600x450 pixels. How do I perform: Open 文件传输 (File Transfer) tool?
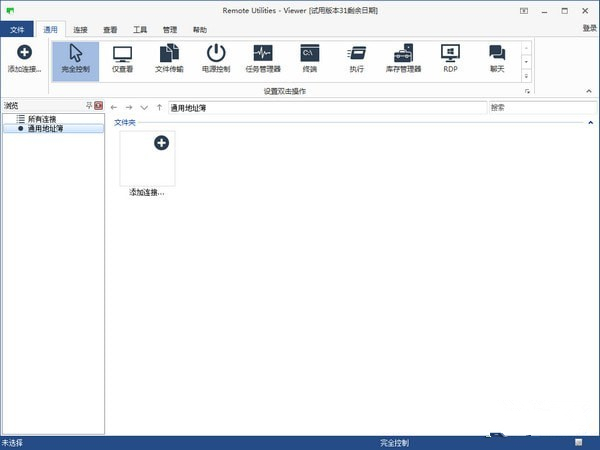coord(169,59)
